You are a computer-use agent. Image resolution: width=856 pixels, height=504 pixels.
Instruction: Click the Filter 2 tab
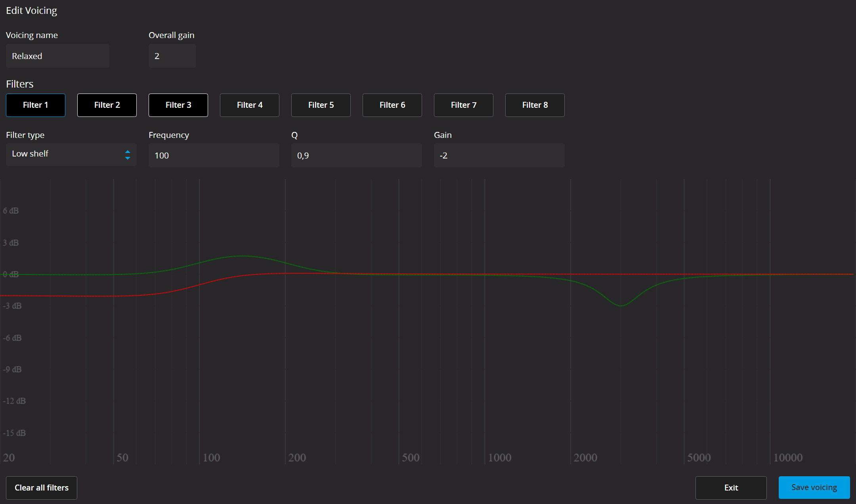point(107,104)
